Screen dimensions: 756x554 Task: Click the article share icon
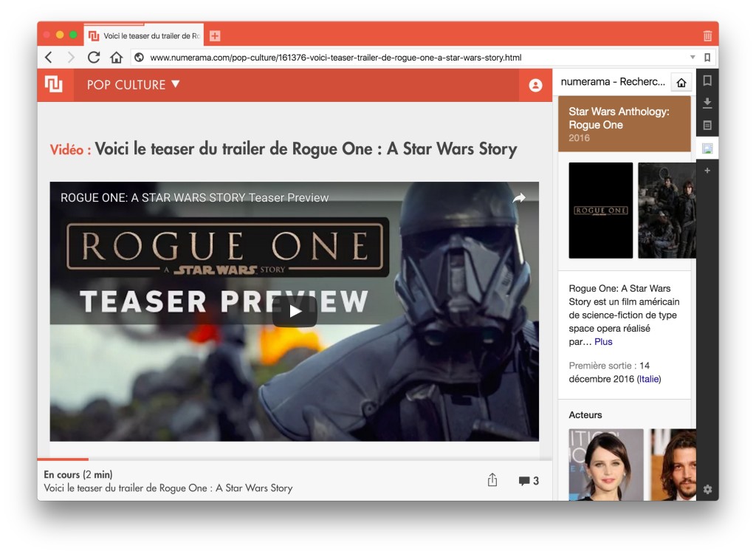(492, 479)
